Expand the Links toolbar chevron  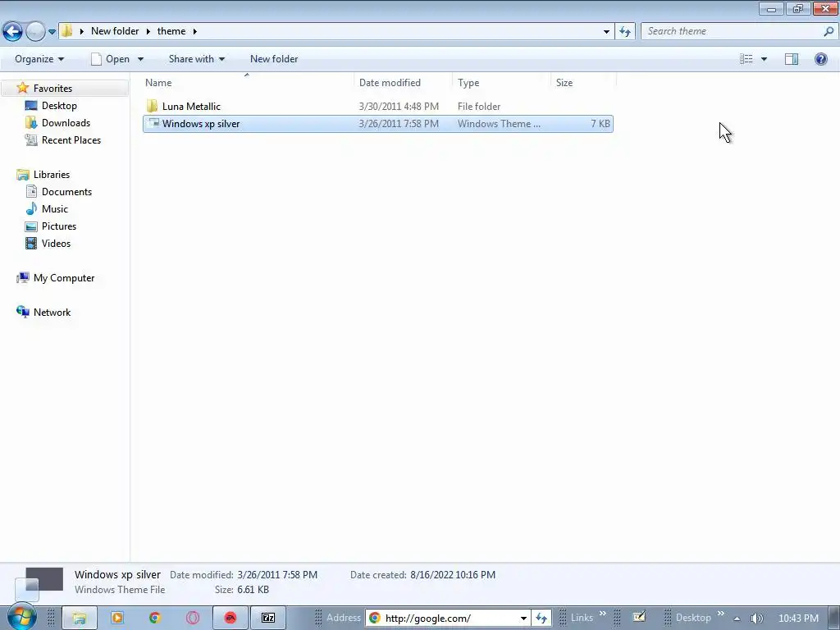point(603,614)
